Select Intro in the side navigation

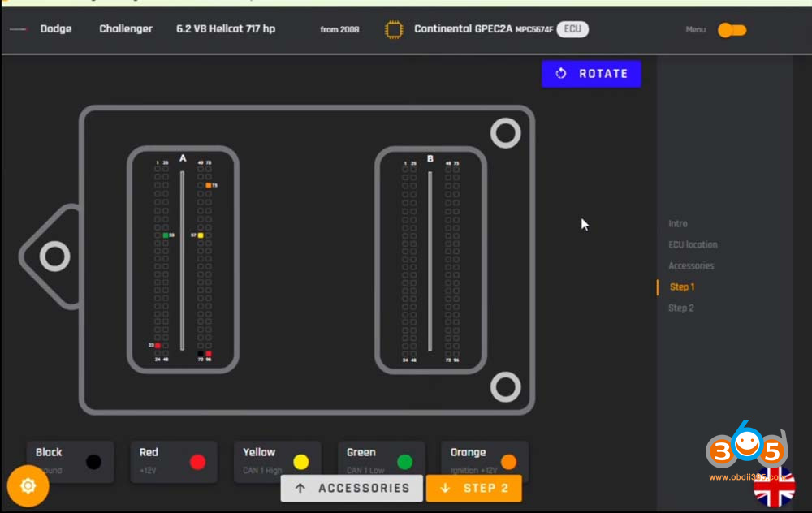point(678,224)
